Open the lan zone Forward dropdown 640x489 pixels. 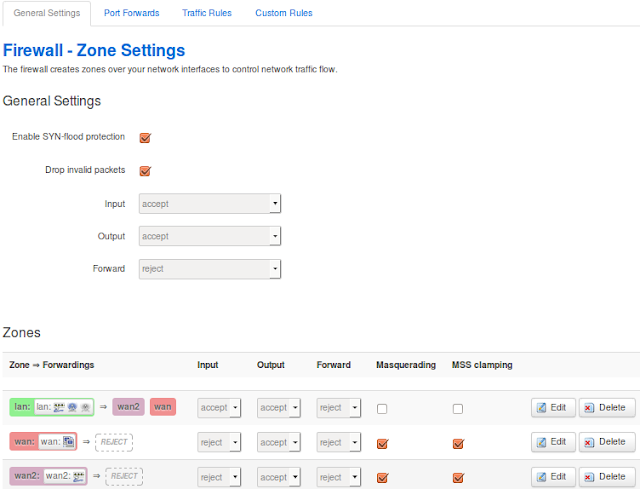339,408
